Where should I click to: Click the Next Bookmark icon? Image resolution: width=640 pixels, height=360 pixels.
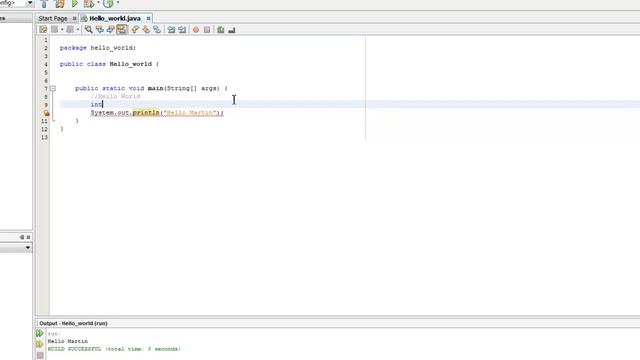(146, 29)
